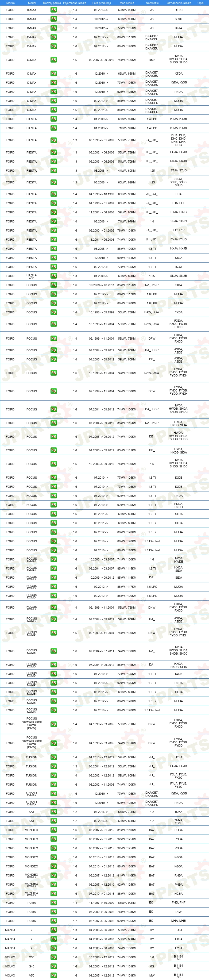209x980 pixels.
Task: Click fuel icon in FUSION UTJA row
Action: [x=53, y=758]
